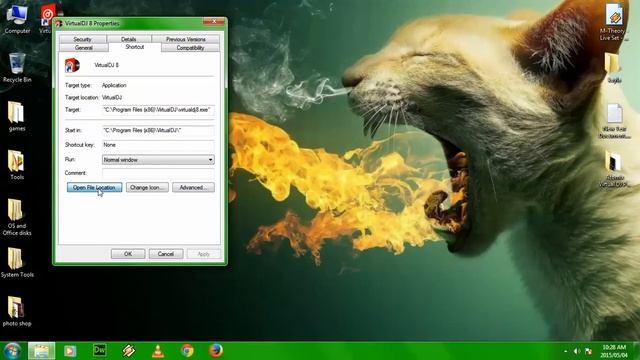Open the taskbar clock and date

[613, 351]
